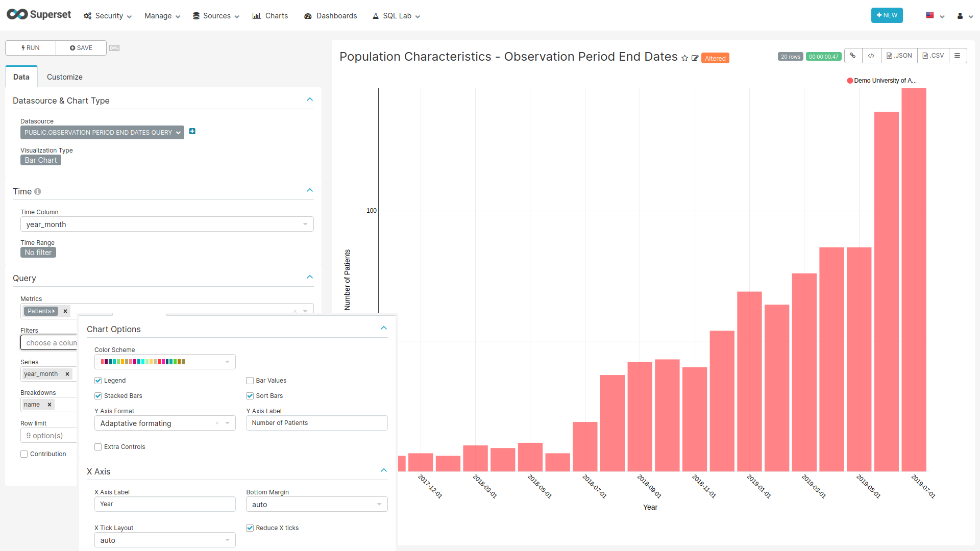Select the Color Scheme swatch picker
Viewport: 980px width, 551px height.
(164, 362)
